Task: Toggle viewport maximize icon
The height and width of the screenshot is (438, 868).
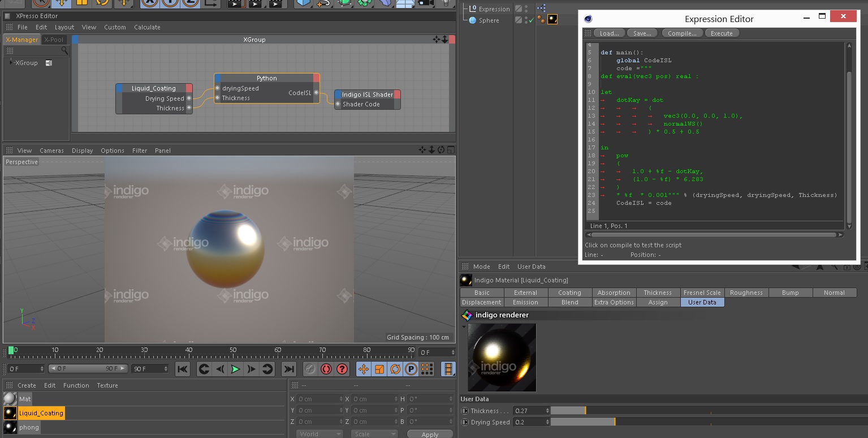Action: pyautogui.click(x=450, y=150)
